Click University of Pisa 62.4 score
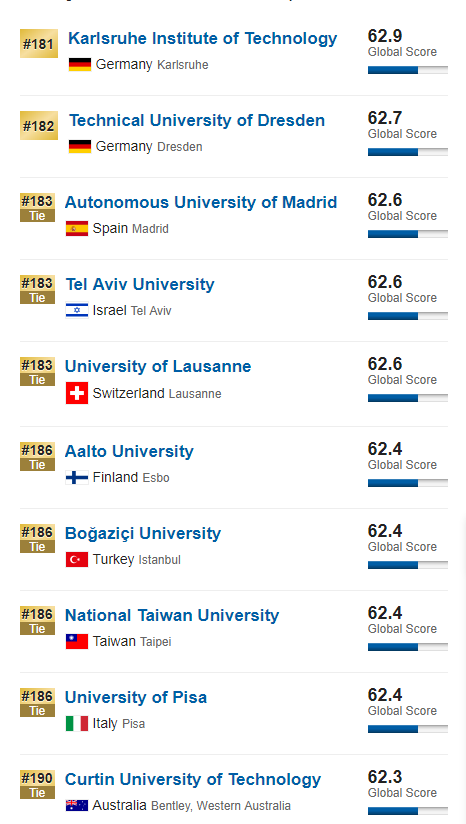The width and height of the screenshot is (466, 824). [x=385, y=695]
